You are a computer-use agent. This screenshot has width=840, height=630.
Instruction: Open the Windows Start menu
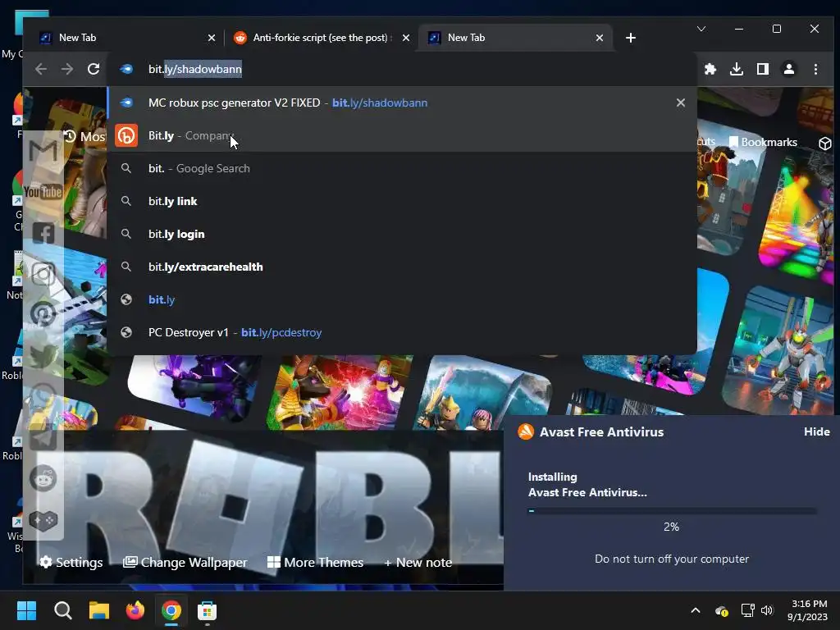point(26,610)
